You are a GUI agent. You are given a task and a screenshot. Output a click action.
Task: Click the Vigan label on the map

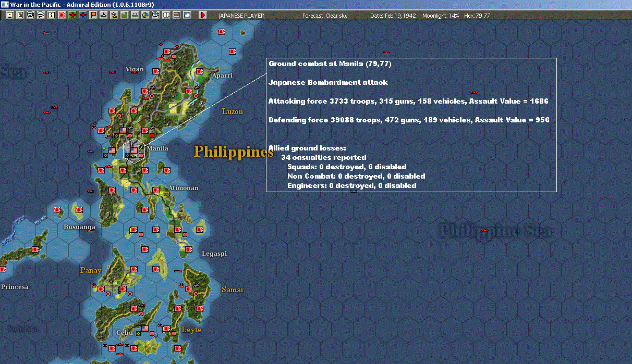(135, 69)
